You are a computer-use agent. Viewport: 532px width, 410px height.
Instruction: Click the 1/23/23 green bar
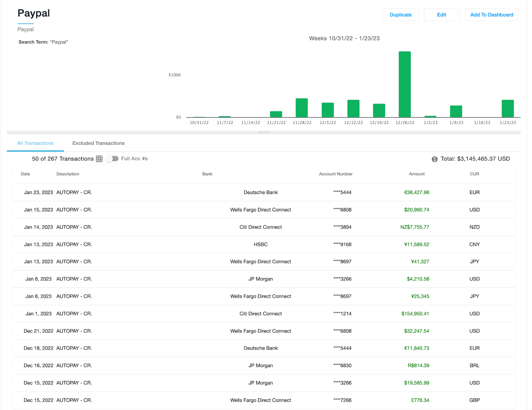pyautogui.click(x=507, y=109)
